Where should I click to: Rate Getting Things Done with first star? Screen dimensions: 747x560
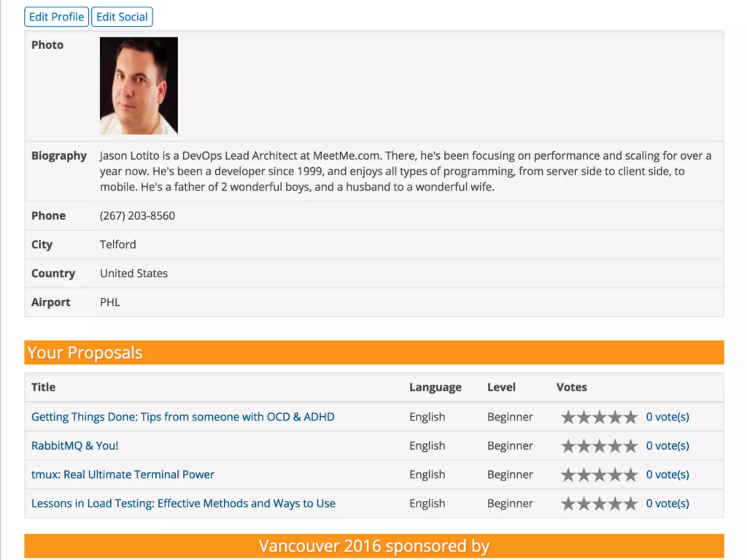click(x=568, y=417)
